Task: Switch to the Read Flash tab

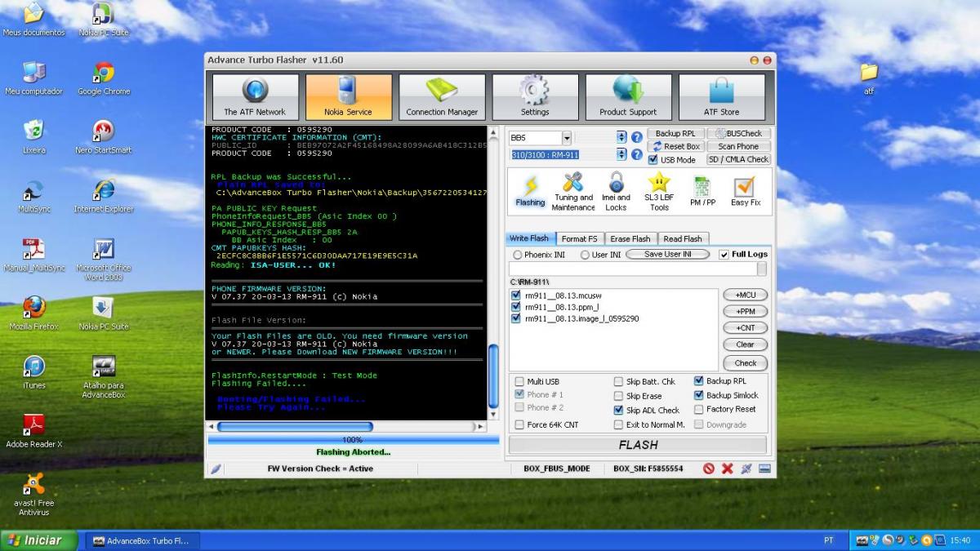Action: pos(683,238)
